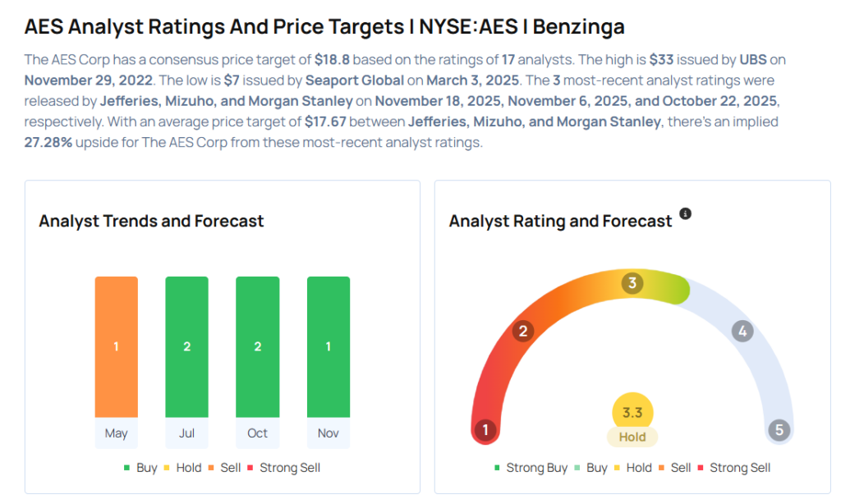This screenshot has width=841, height=504.
Task: Toggle Strong Sell legend in Trends chart
Action: (x=283, y=468)
